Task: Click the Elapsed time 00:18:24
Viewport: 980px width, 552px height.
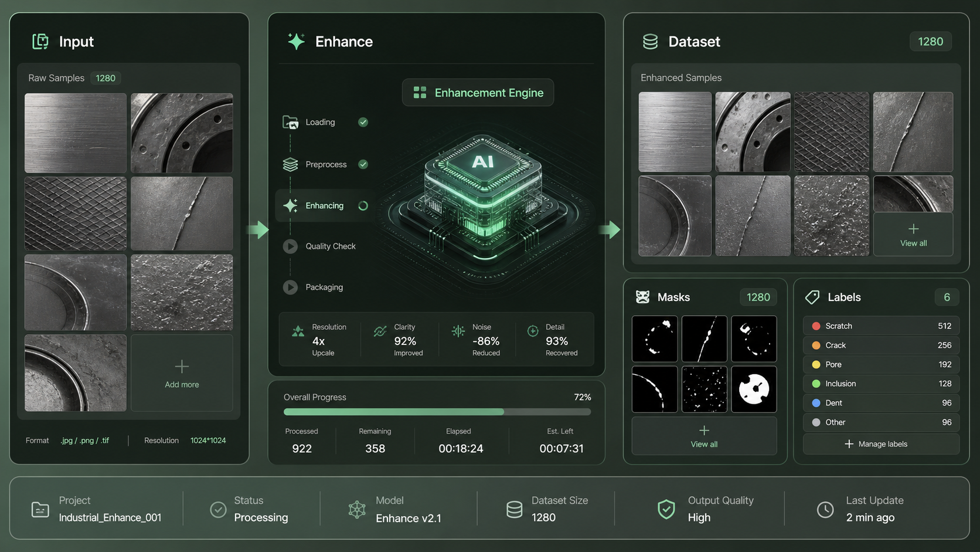Action: point(461,449)
